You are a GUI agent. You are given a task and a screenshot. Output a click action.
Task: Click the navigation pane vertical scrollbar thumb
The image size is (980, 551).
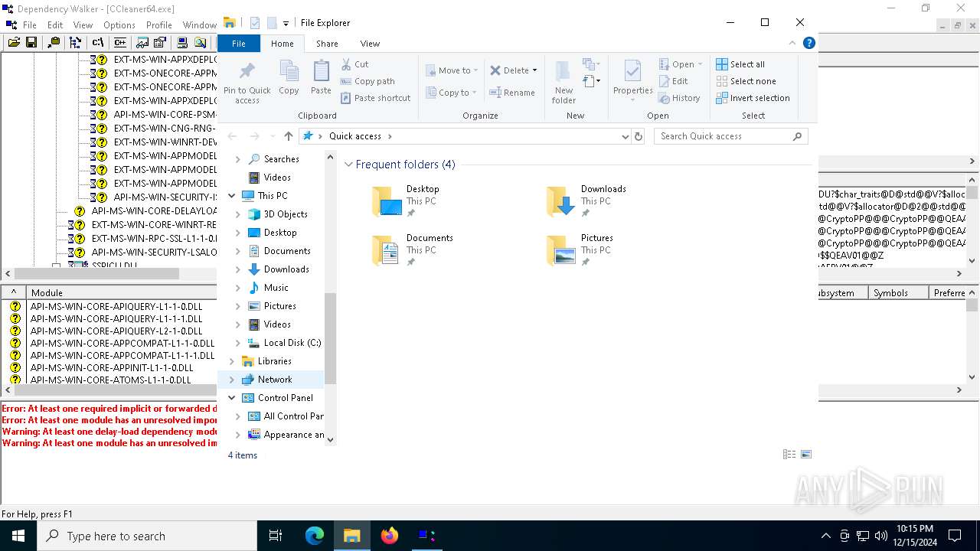(331, 339)
